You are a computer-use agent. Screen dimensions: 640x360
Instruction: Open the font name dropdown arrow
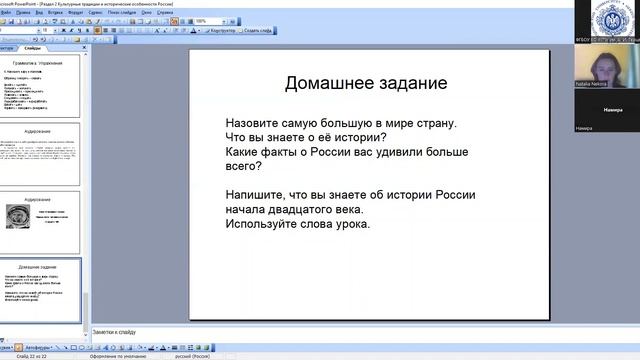39,30
